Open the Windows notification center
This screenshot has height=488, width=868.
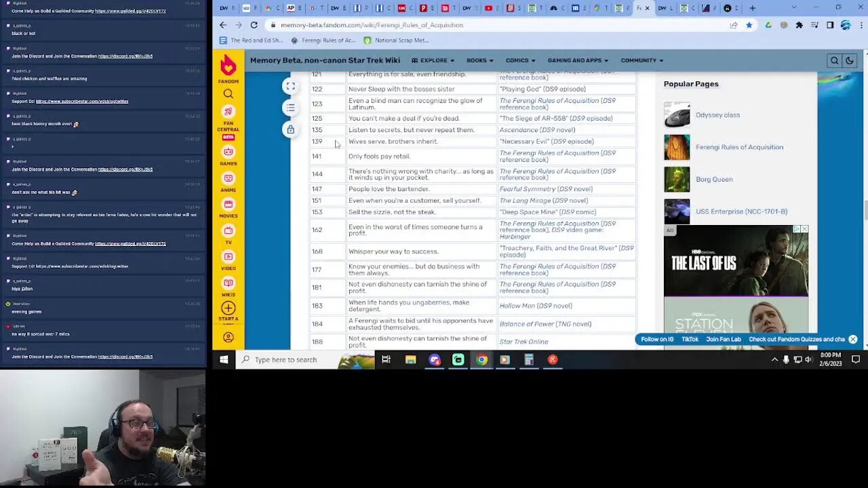[x=856, y=360]
